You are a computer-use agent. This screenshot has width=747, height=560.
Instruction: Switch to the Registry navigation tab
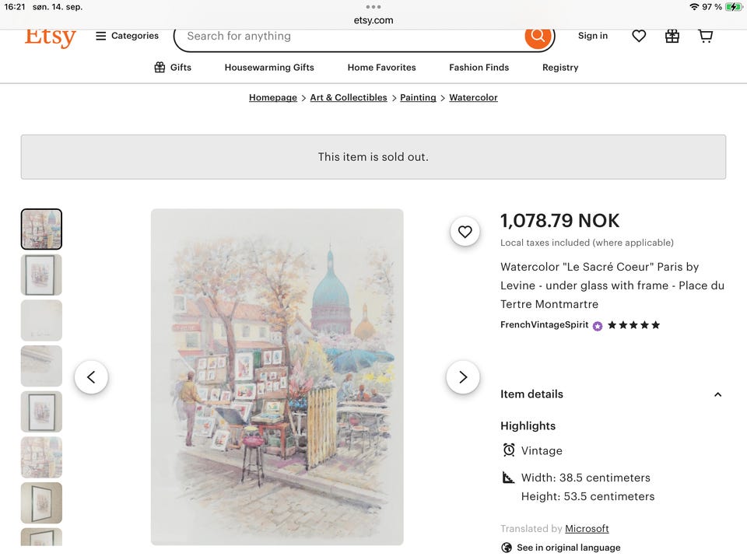click(559, 68)
